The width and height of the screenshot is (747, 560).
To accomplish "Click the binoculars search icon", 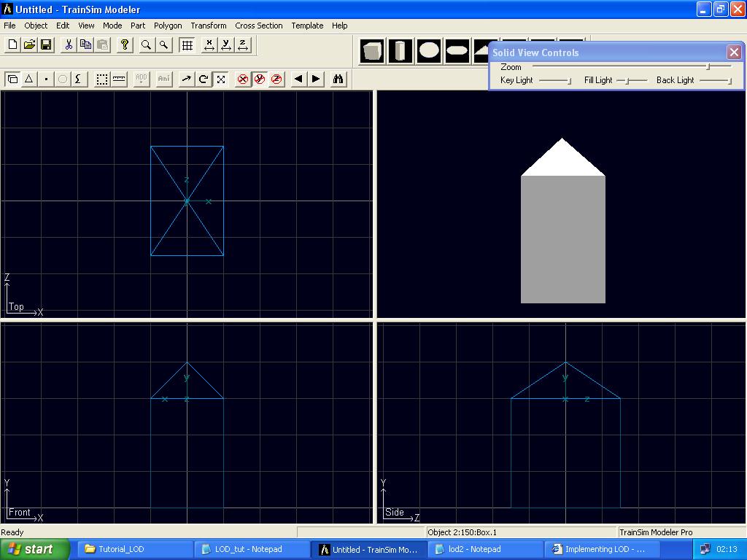I will pyautogui.click(x=338, y=79).
